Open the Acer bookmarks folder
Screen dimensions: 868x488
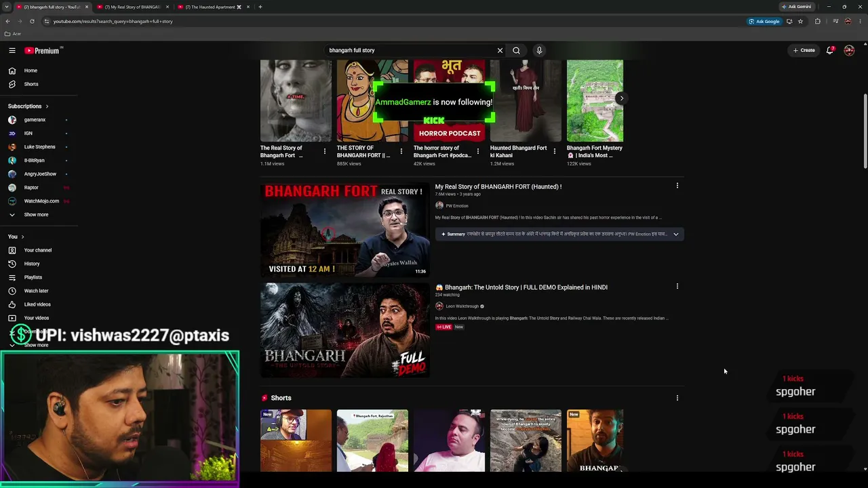(13, 34)
